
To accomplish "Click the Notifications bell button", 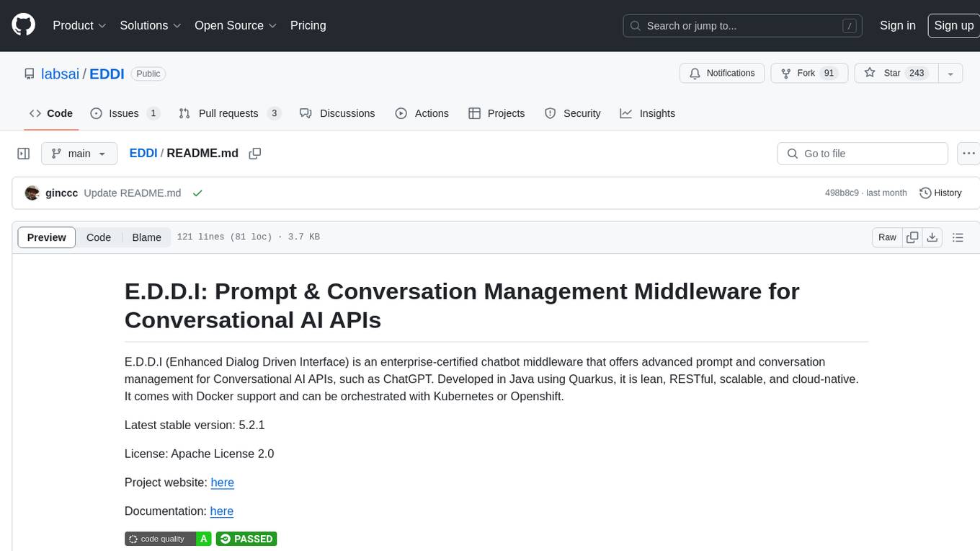I will [x=722, y=74].
